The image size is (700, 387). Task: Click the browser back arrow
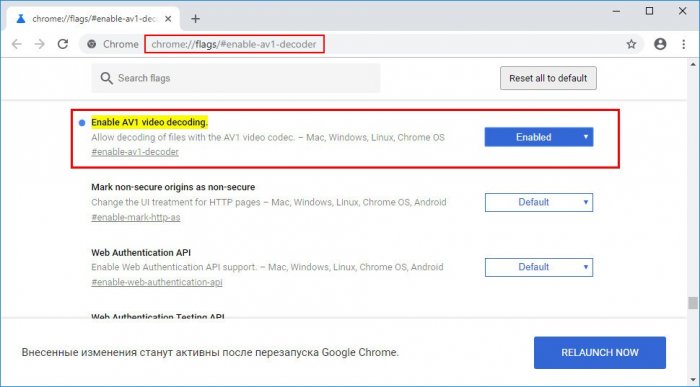click(x=17, y=44)
